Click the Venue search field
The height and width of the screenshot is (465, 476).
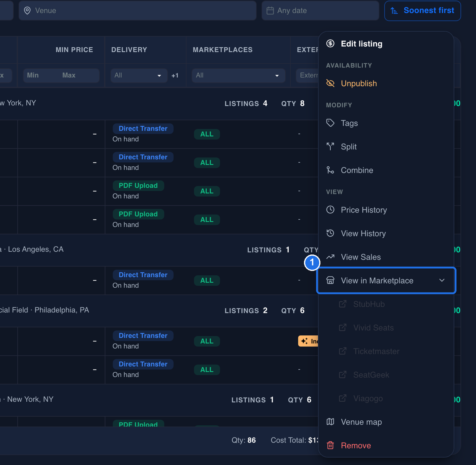[x=137, y=11]
